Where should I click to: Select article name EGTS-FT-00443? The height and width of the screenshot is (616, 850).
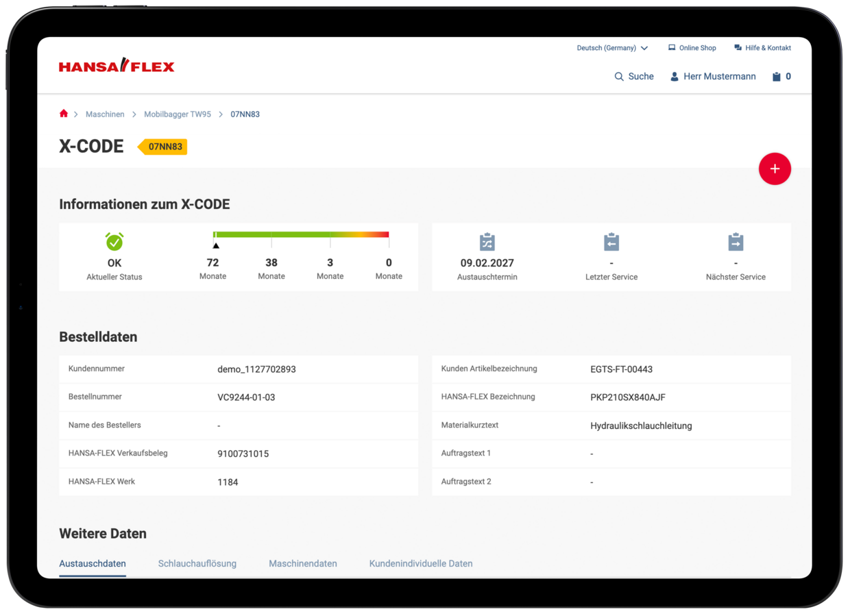tap(621, 369)
